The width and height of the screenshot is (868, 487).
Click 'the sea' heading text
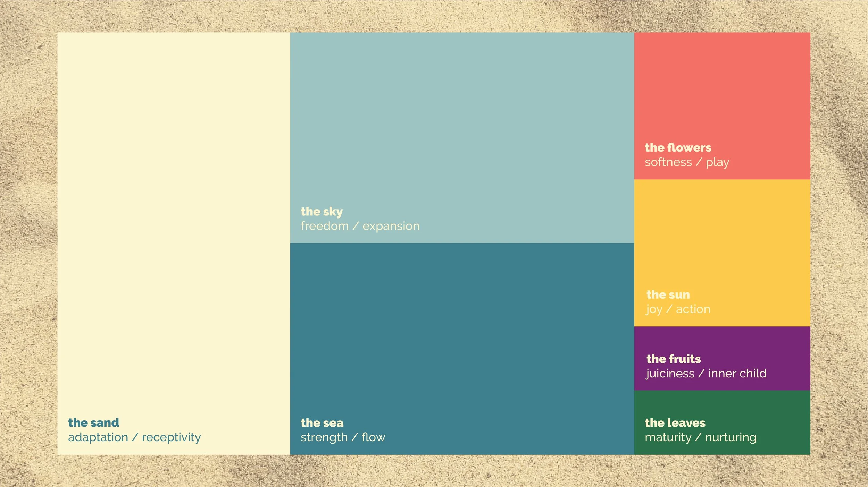click(x=322, y=422)
